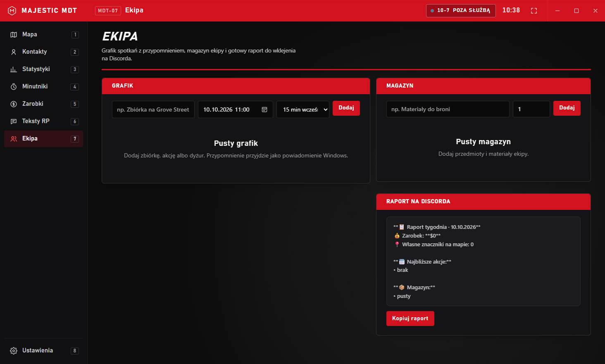Navigate to the Zarobki menu item

43,104
